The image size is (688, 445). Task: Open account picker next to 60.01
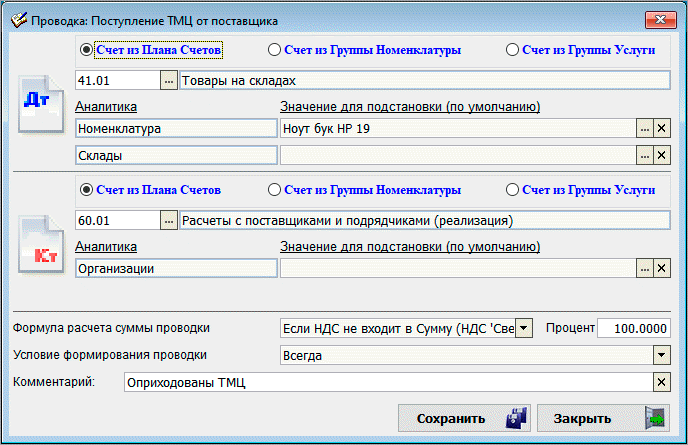(x=168, y=220)
